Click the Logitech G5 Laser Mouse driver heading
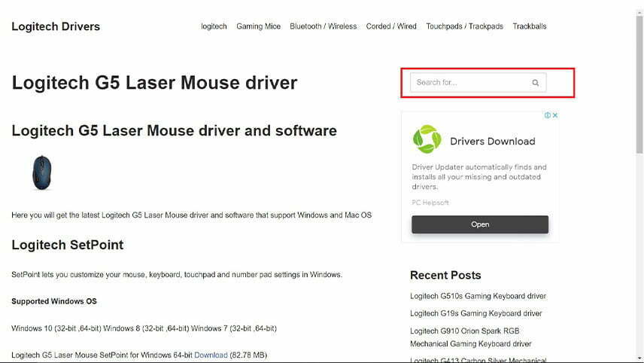This screenshot has width=644, height=363. coord(154,83)
